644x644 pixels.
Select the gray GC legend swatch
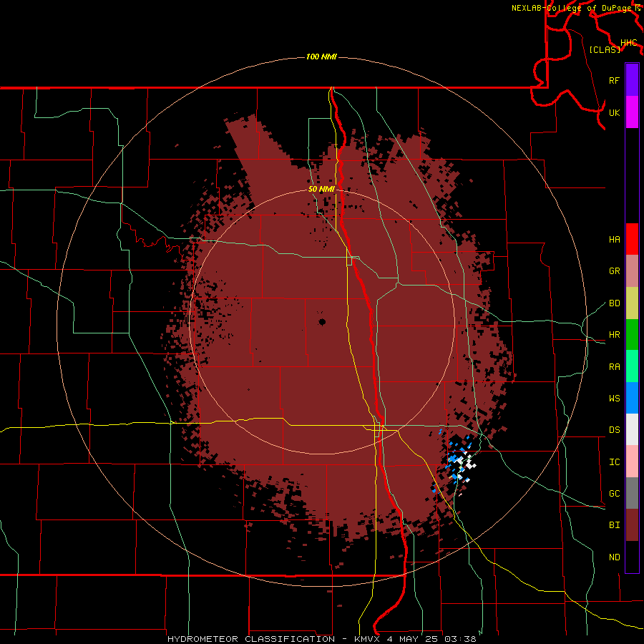(632, 493)
